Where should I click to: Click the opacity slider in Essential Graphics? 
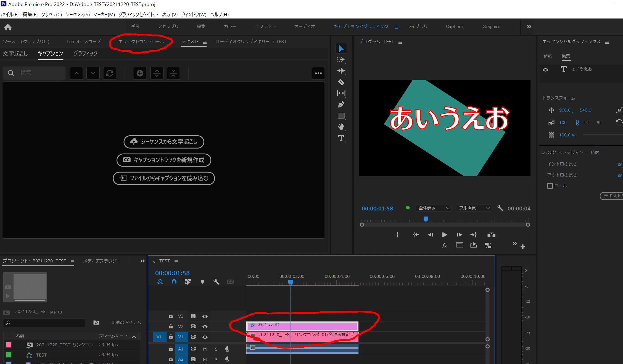602,135
